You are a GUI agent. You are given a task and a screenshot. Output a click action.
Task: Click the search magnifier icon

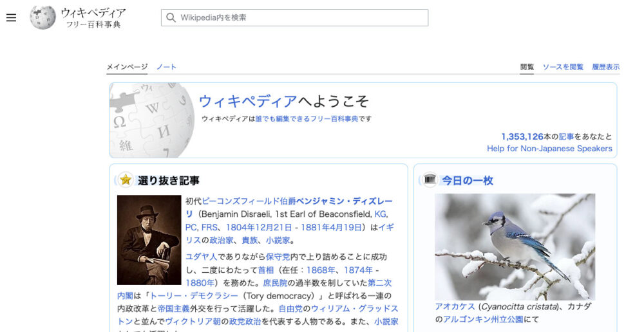coord(171,17)
